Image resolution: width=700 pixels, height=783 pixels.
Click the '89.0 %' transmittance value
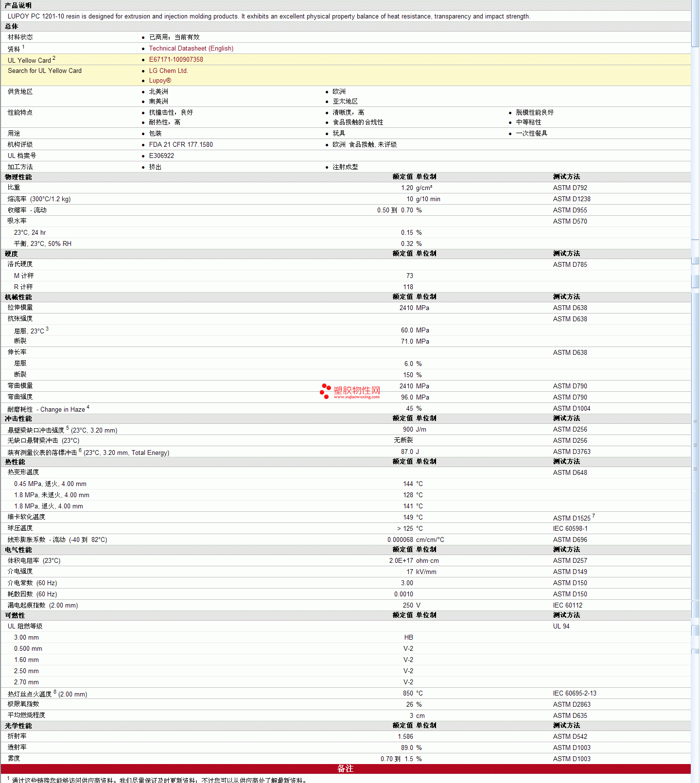tap(411, 748)
